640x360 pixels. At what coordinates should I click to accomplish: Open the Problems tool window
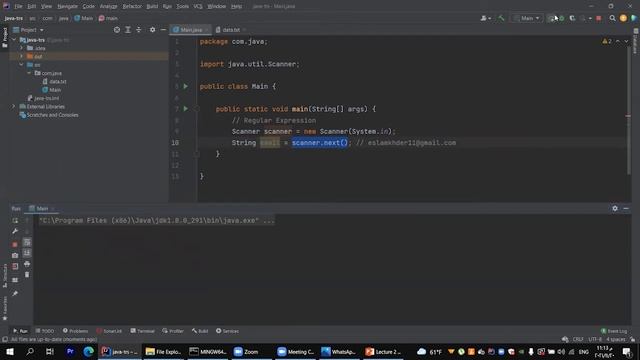click(76, 331)
